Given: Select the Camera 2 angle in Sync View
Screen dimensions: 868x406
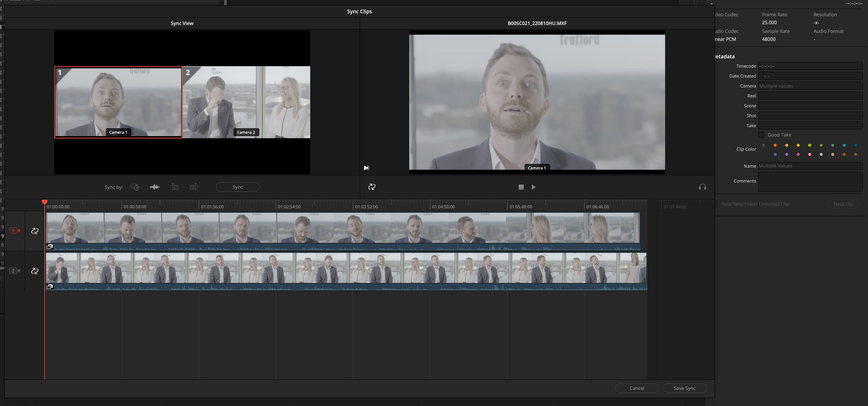Looking at the screenshot, I should (246, 102).
